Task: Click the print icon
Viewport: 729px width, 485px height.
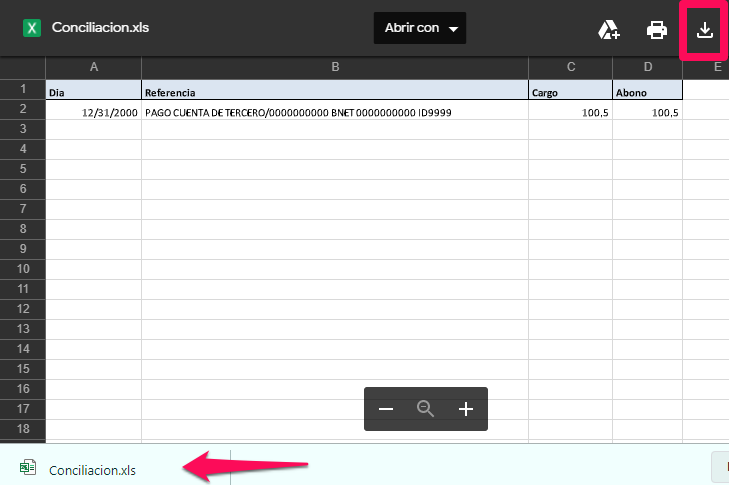Action: click(x=657, y=30)
